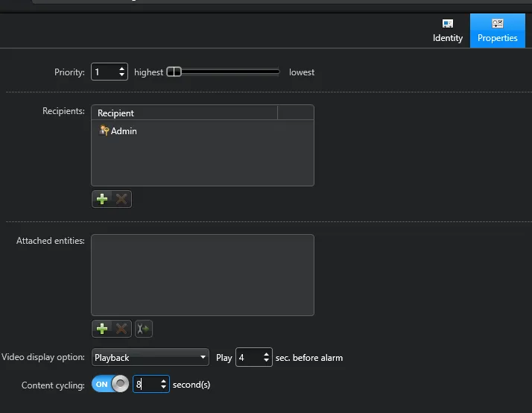Click inside the Attached entities list

[203, 275]
